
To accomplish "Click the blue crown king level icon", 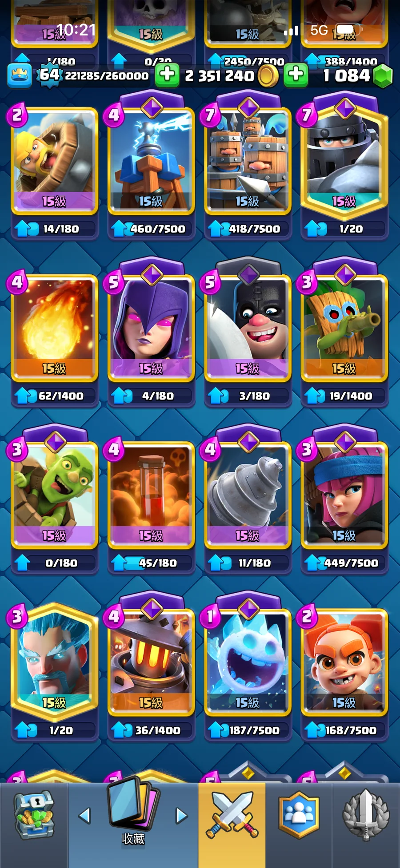I will [x=20, y=75].
